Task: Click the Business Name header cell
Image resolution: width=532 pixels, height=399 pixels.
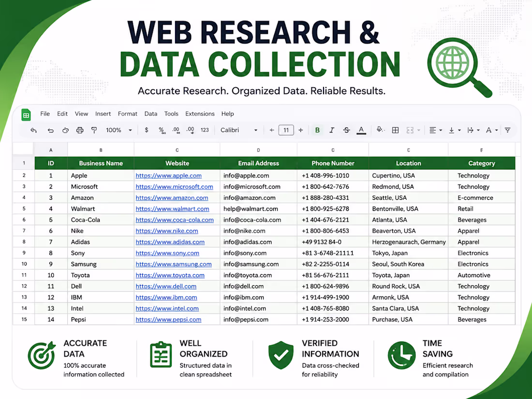Action: coord(101,163)
